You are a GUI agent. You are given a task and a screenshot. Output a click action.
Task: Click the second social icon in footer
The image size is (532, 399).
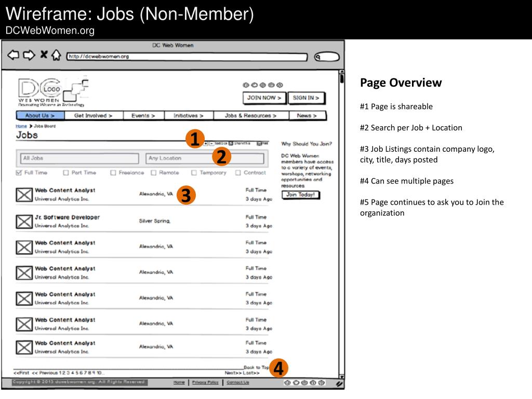pyautogui.click(x=296, y=383)
